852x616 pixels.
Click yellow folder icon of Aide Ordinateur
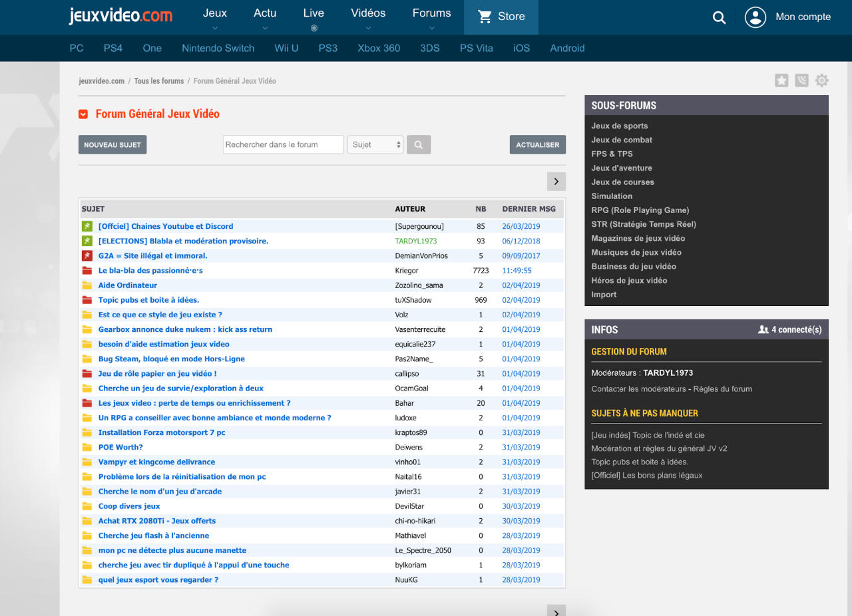[x=87, y=285]
